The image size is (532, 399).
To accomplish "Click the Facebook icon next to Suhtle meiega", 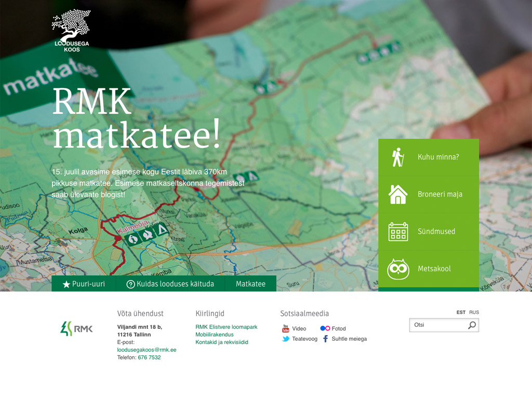I will pos(325,339).
